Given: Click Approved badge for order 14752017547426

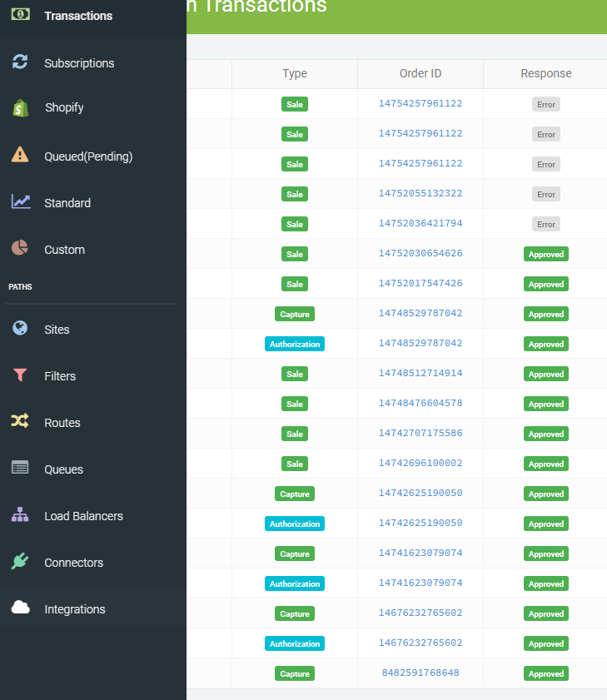Looking at the screenshot, I should 546,284.
